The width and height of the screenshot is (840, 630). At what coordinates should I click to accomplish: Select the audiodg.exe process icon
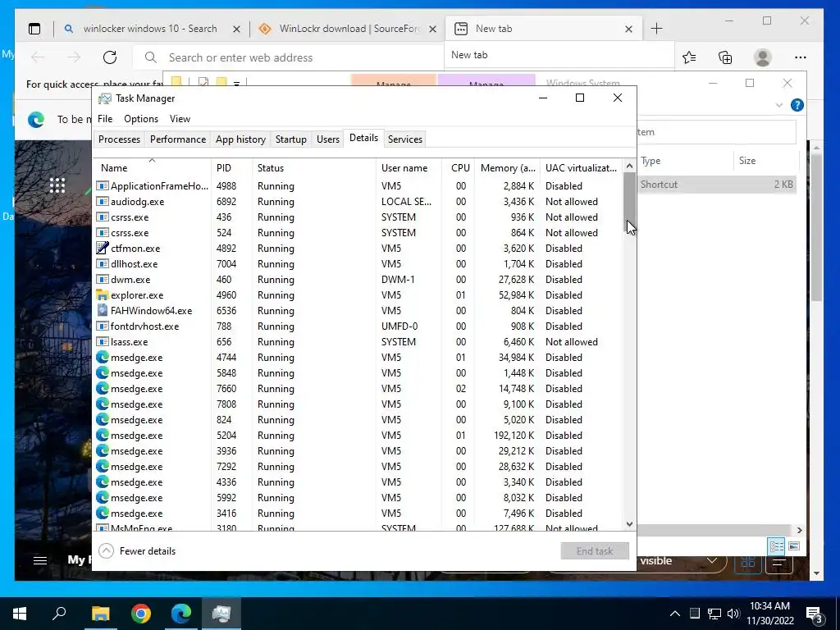[102, 202]
